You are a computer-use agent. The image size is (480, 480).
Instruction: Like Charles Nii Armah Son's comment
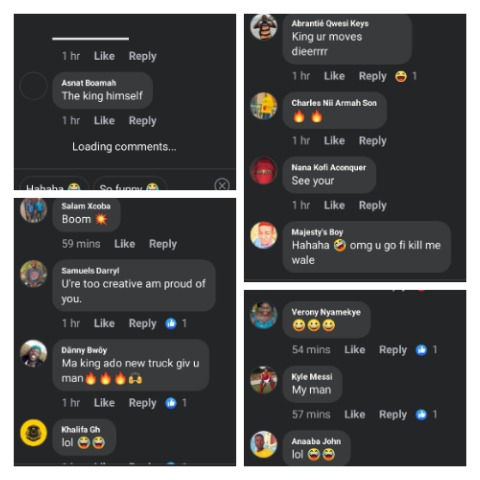pyautogui.click(x=334, y=141)
